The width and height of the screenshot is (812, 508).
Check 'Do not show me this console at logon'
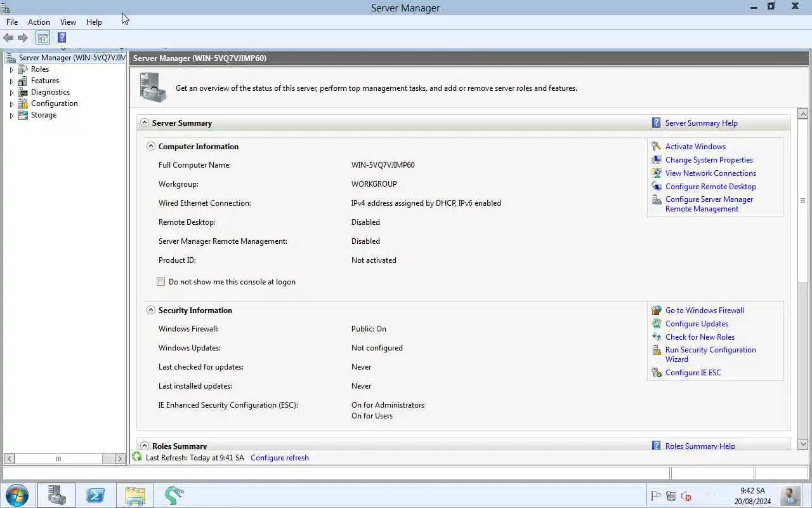pyautogui.click(x=161, y=282)
